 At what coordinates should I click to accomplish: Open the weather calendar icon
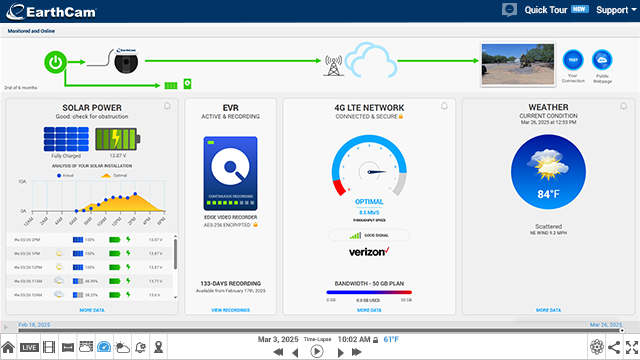click(86, 347)
